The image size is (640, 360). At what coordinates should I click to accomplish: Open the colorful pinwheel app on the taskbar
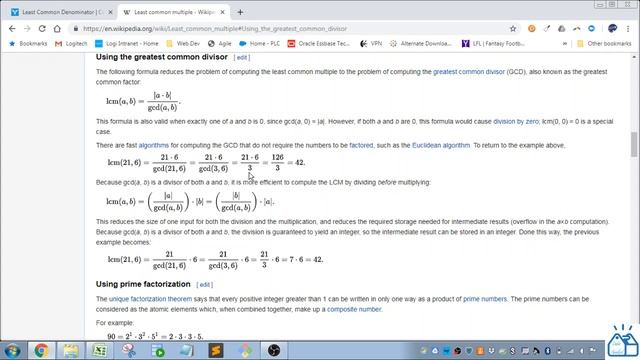click(x=245, y=351)
